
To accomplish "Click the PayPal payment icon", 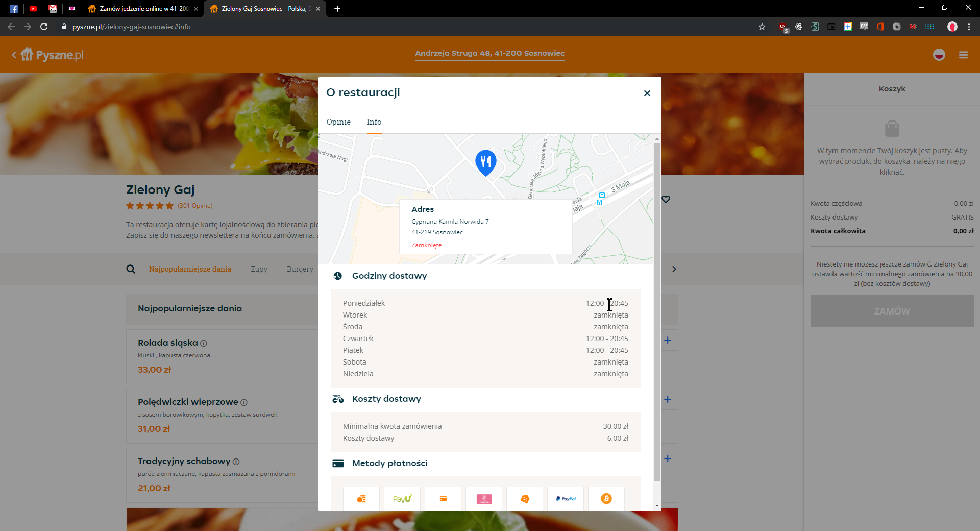I will click(x=566, y=499).
